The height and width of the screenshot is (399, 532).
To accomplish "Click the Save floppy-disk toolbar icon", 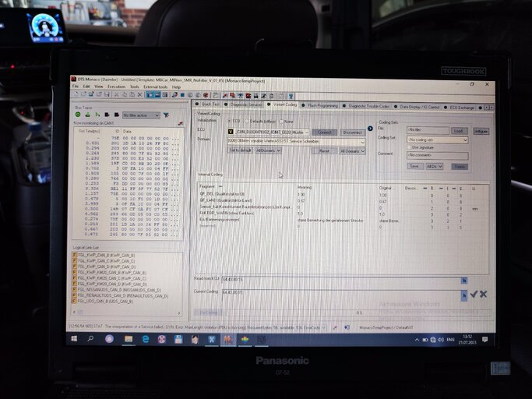I will (x=107, y=95).
